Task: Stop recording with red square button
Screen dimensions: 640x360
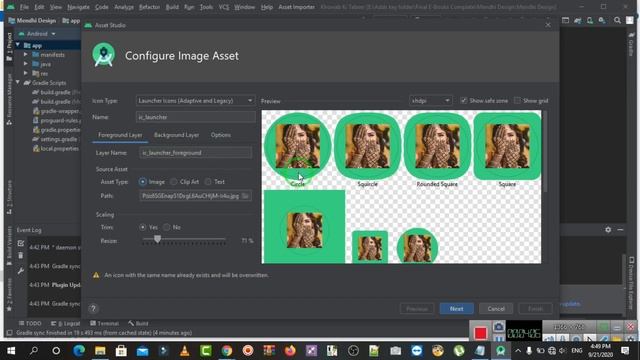Action: coord(480,333)
